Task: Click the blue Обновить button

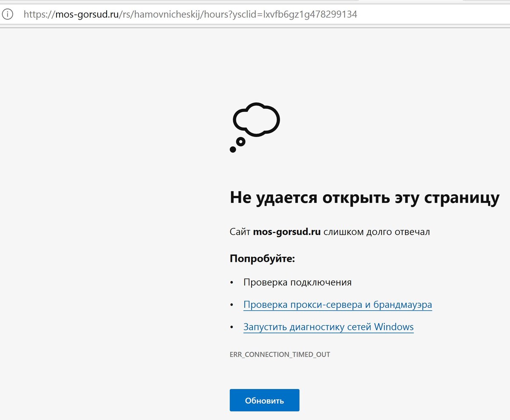Action: coord(264,400)
